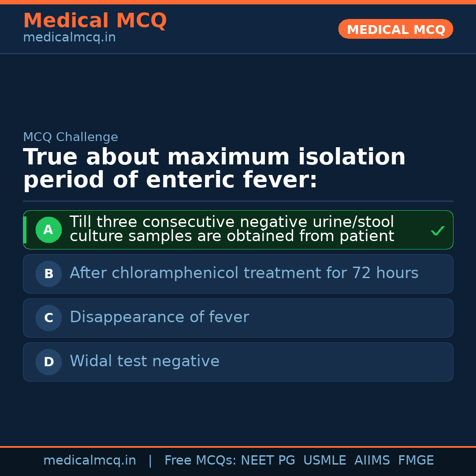Select answer 'Widal test negative'

click(x=145, y=361)
